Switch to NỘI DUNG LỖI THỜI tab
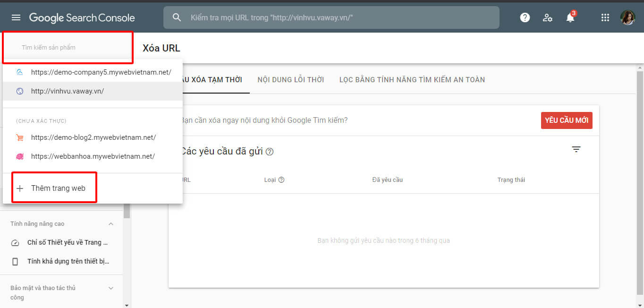 290,79
